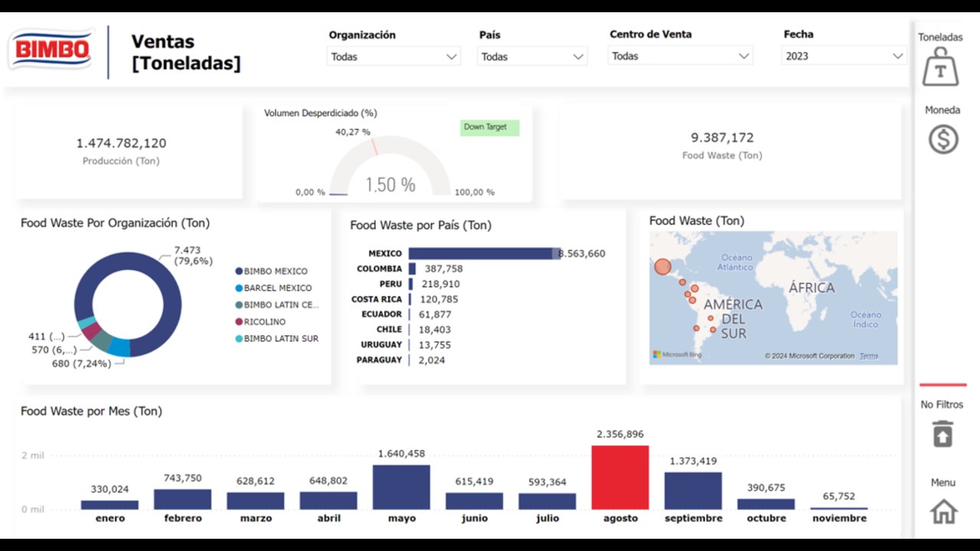Switch to Moneda dollar icon view
The width and height of the screenshot is (980, 551).
[943, 139]
